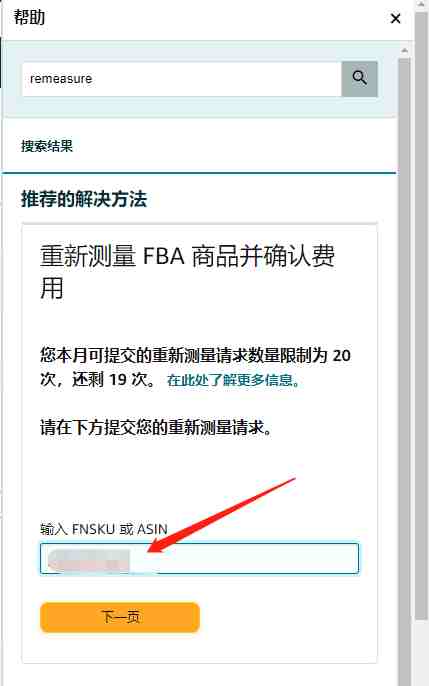
Task: Click the 推荐的解决方法 heading
Action: [x=84, y=199]
